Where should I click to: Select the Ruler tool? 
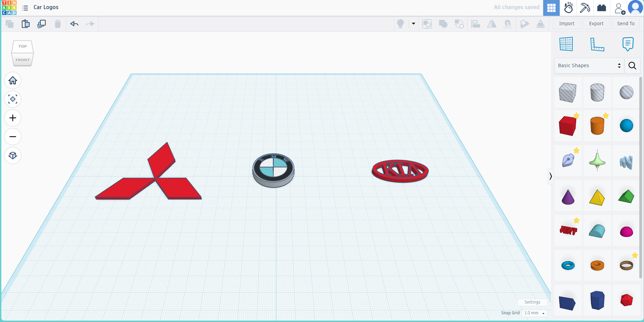click(x=597, y=44)
